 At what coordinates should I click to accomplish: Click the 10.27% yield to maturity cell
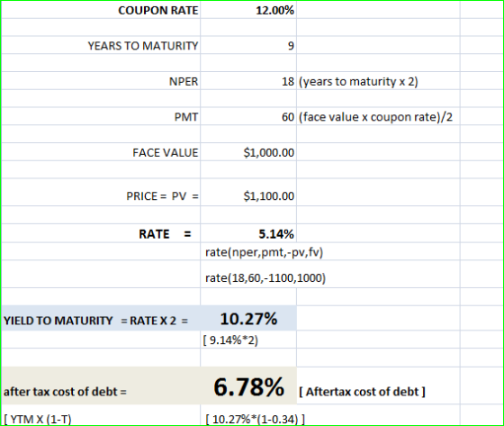[248, 319]
